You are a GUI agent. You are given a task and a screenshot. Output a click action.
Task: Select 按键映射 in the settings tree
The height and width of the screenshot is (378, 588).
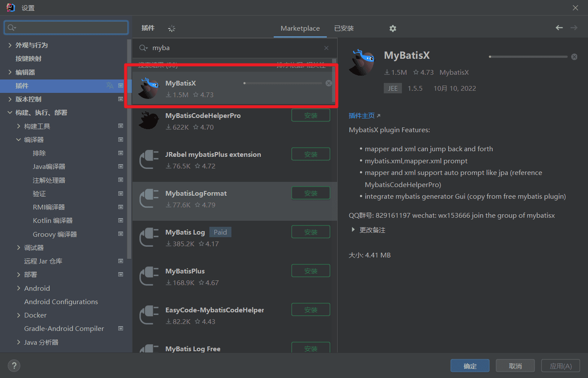pyautogui.click(x=28, y=59)
